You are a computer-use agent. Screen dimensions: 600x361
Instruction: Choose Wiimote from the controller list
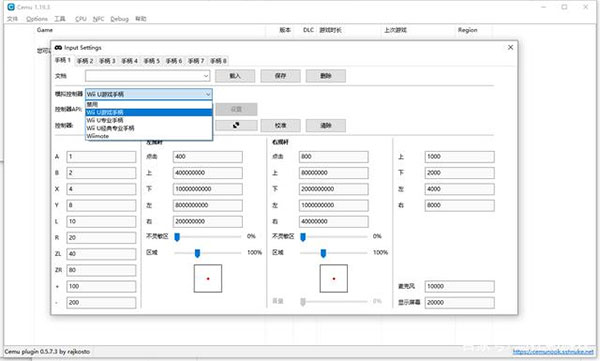click(x=148, y=136)
